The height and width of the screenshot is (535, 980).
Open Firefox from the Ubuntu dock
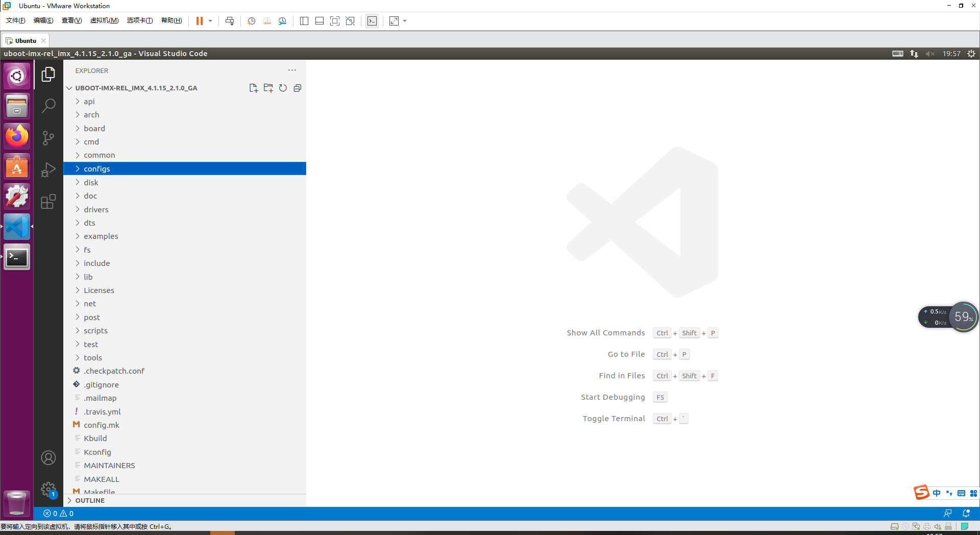(17, 136)
